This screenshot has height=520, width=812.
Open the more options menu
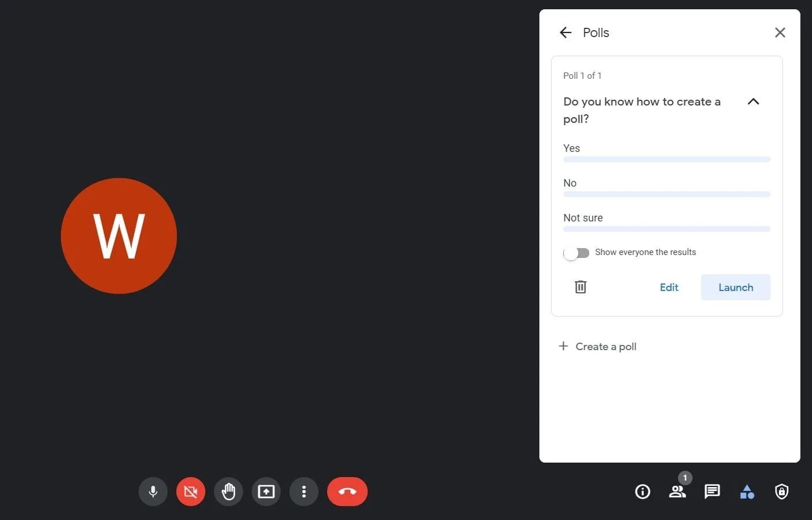[303, 491]
